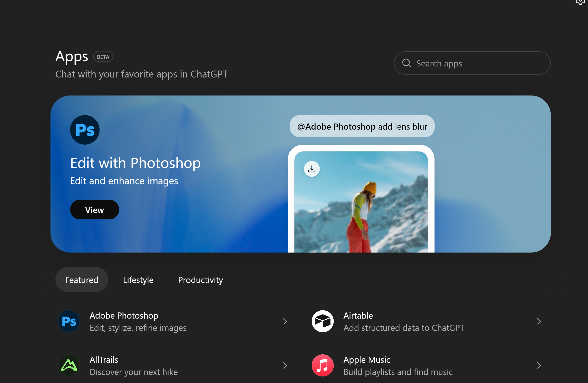Click the Ps logo in the banner
Viewport: 588px width, 383px height.
(84, 130)
